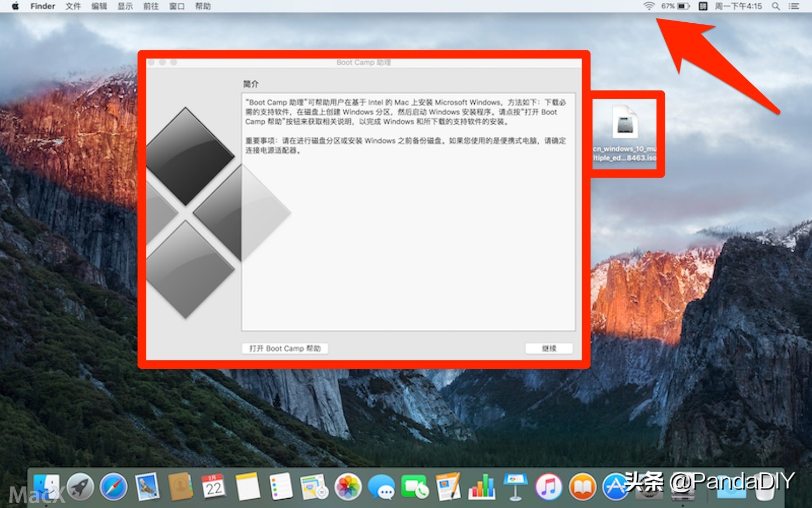812x508 pixels.
Task: Open Notification Center
Action: [x=794, y=6]
